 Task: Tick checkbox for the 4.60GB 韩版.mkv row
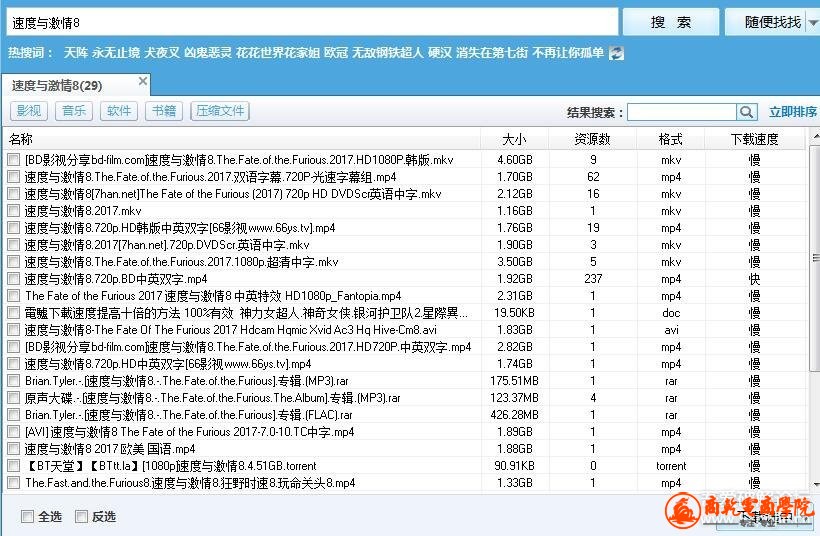pyautogui.click(x=14, y=159)
